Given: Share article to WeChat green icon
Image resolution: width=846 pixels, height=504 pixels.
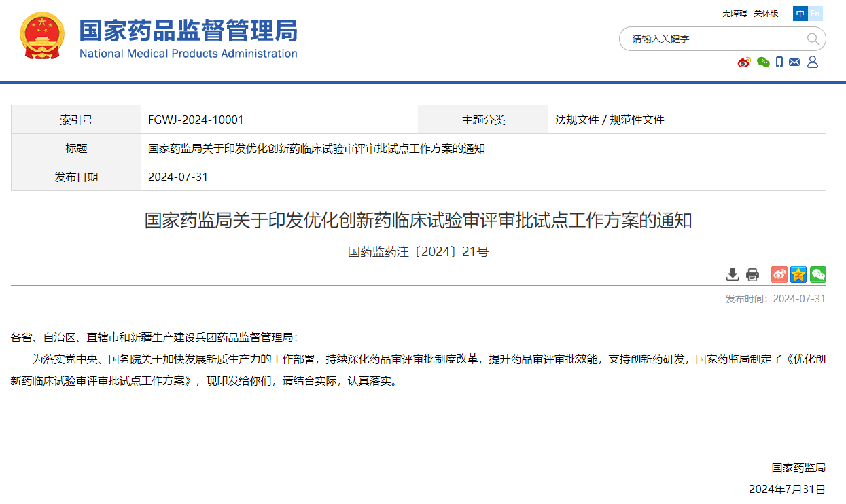Looking at the screenshot, I should [x=818, y=274].
